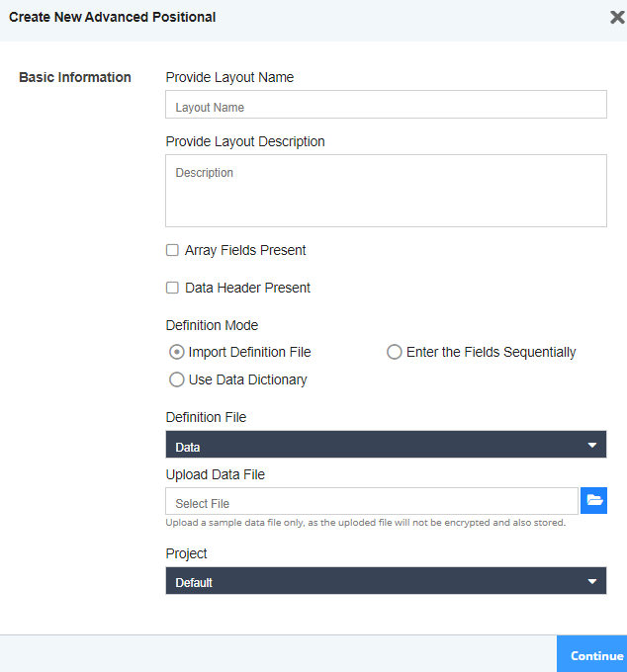Click the Provide Layout Description label
627x672 pixels.
coord(245,141)
